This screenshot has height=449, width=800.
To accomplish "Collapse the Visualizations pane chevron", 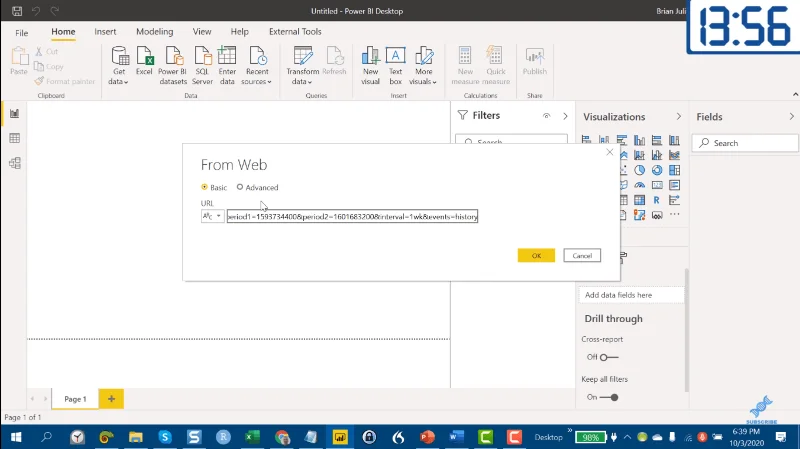I will [x=679, y=116].
